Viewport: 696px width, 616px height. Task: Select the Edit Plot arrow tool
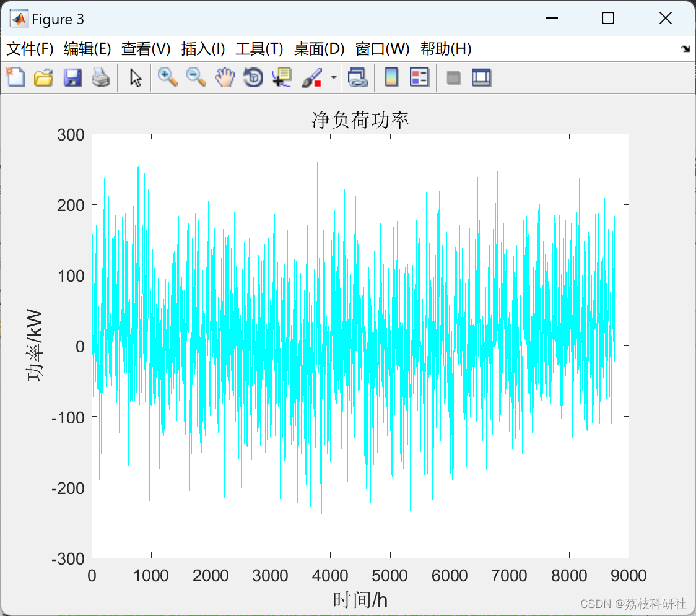[x=136, y=77]
